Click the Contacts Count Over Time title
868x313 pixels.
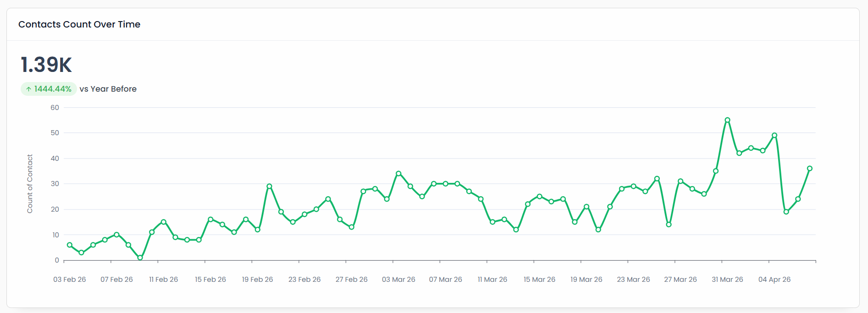tap(79, 24)
